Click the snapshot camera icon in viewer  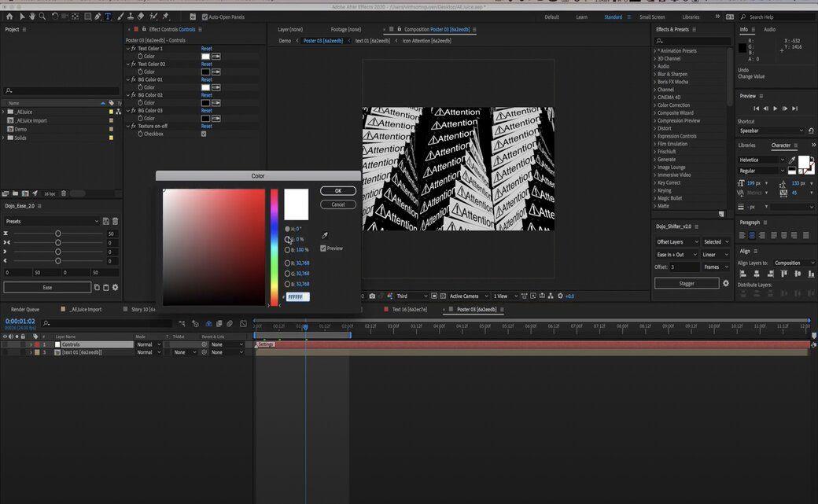372,296
